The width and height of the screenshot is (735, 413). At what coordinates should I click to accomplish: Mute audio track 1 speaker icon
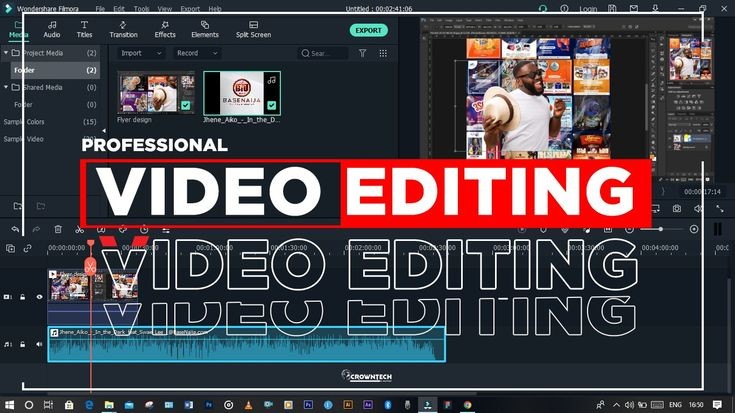click(39, 345)
